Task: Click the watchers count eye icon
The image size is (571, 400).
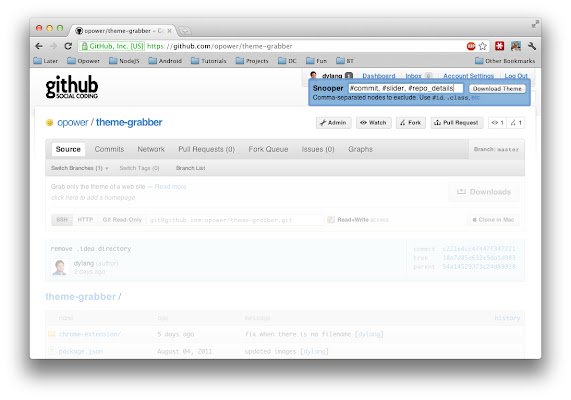Action: click(x=497, y=123)
